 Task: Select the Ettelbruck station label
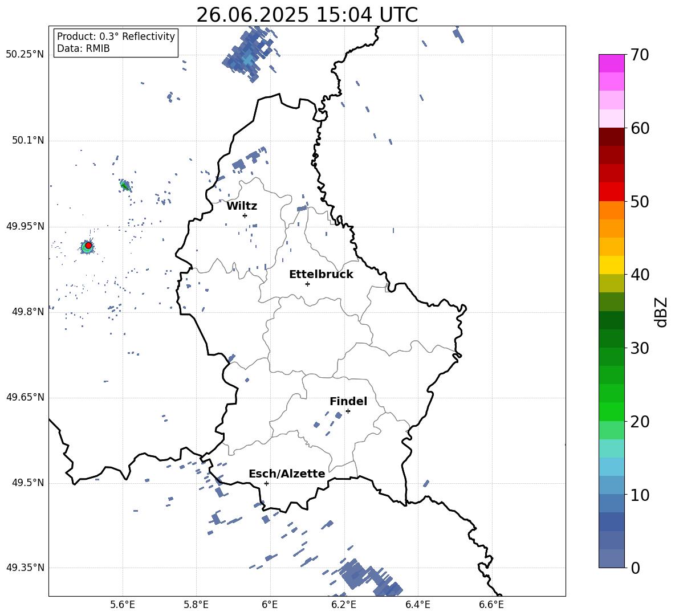coord(321,275)
